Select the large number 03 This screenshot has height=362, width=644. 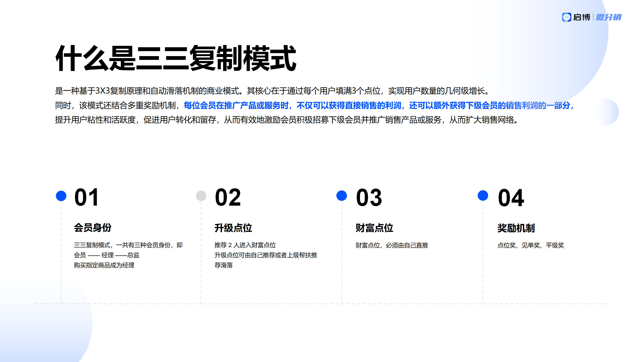pyautogui.click(x=369, y=198)
